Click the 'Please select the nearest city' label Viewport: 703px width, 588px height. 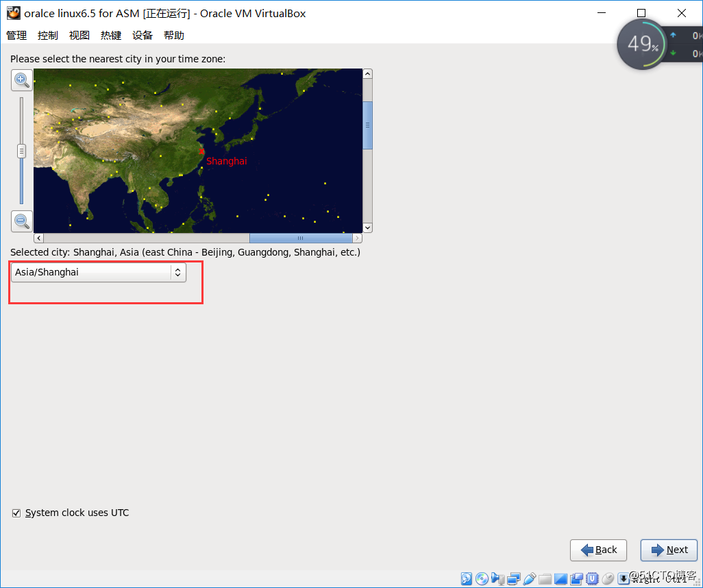[x=118, y=59]
